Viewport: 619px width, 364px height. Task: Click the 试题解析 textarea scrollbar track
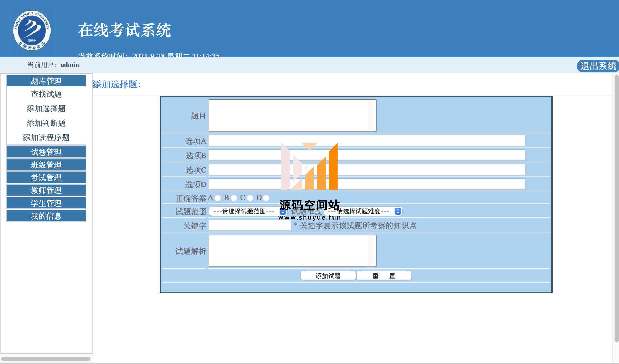[x=372, y=251]
